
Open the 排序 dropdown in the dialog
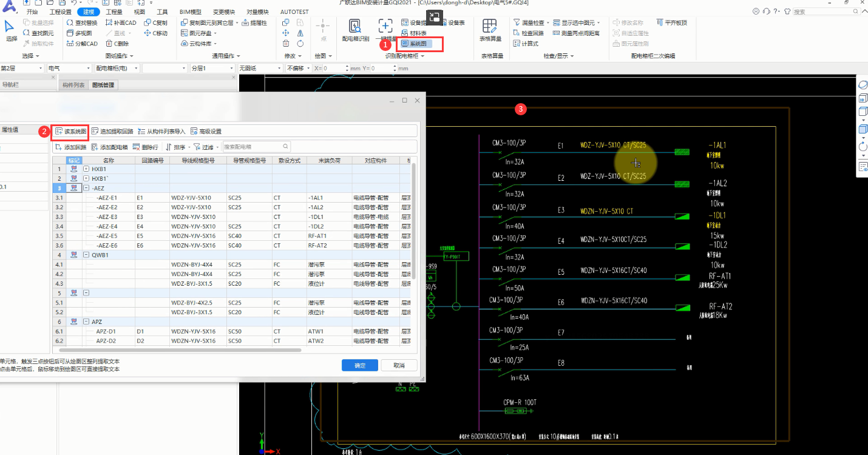178,147
